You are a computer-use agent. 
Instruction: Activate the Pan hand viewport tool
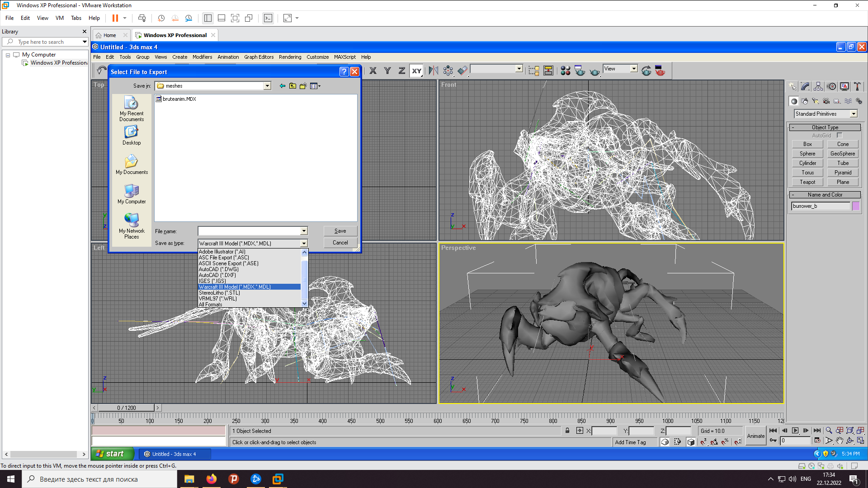point(840,441)
